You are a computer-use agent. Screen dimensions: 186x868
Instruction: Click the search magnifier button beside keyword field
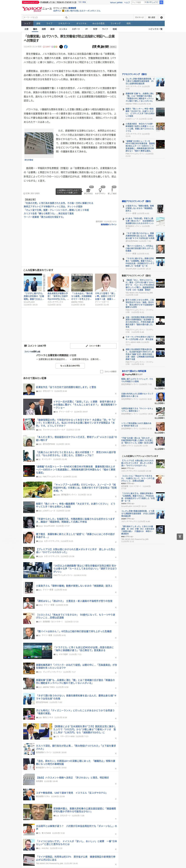66,17
